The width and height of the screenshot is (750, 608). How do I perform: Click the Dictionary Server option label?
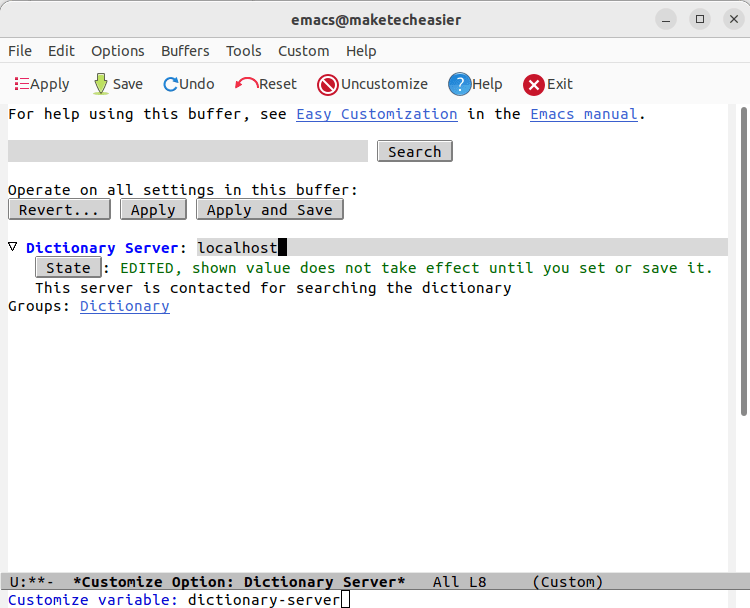tap(102, 248)
